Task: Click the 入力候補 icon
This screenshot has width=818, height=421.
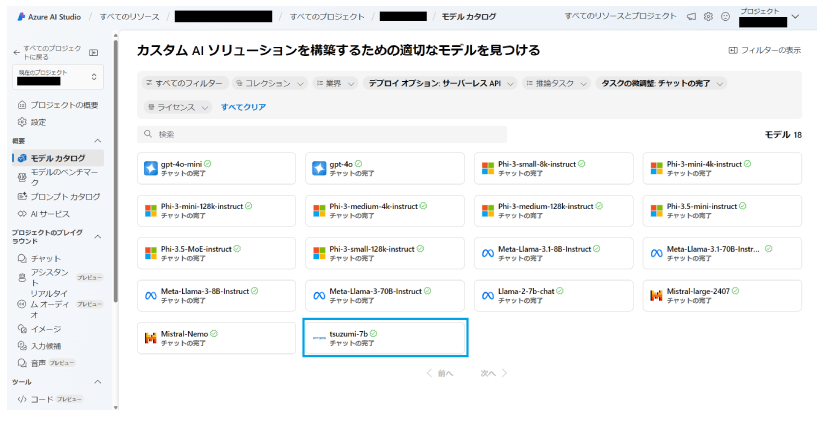Action: [22, 346]
